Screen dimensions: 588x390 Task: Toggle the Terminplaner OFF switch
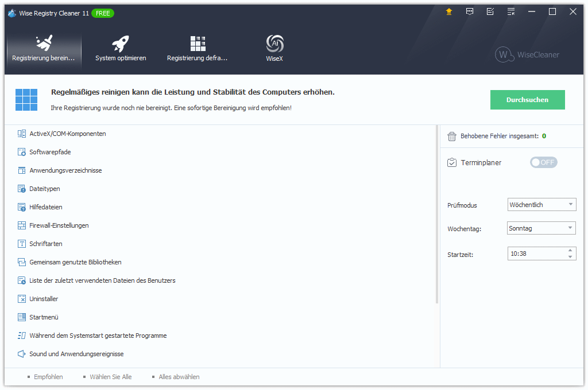click(543, 162)
